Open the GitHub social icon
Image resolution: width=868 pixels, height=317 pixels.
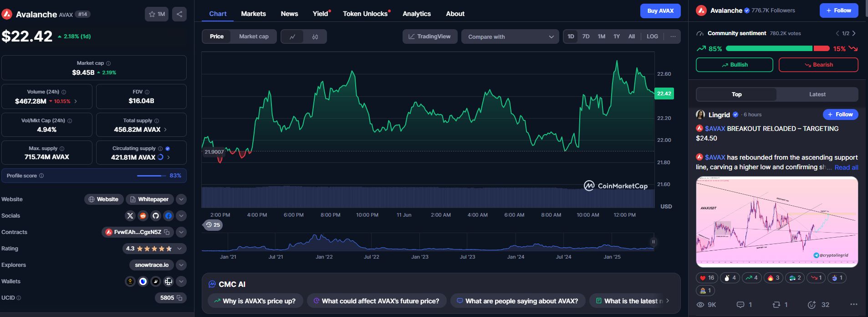[x=156, y=216]
